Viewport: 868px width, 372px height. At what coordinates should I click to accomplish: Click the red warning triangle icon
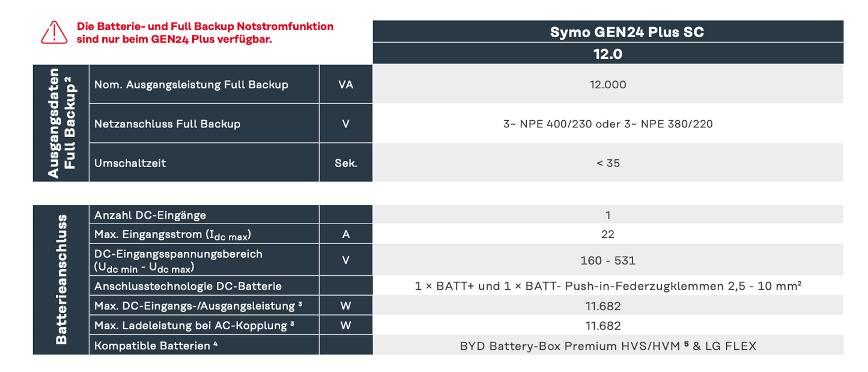54,32
